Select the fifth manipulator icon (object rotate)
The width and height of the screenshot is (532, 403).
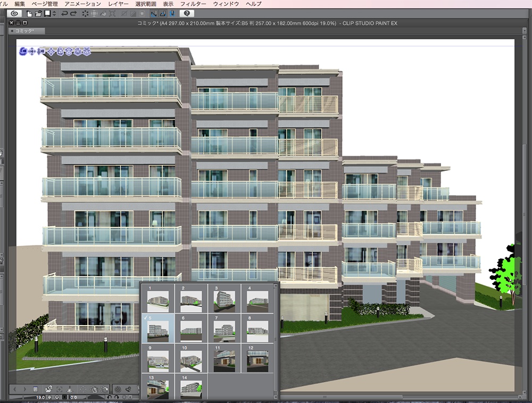pyautogui.click(x=61, y=51)
